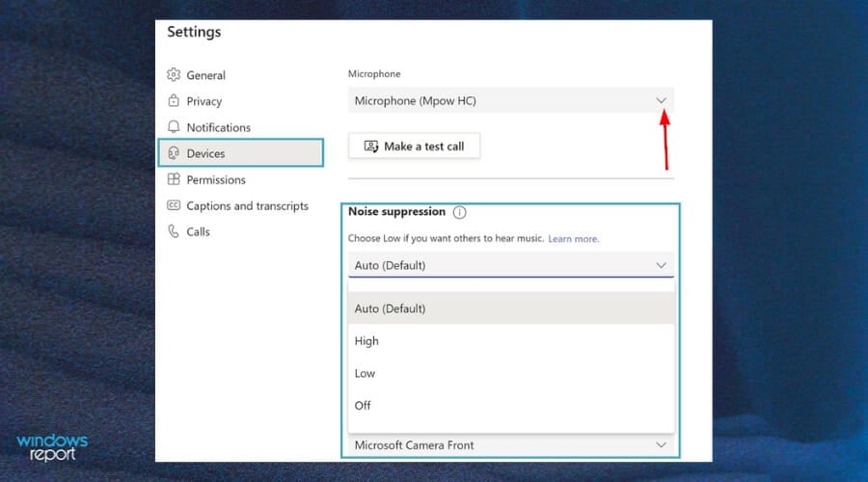Click the Noise suppression info icon
The image size is (868, 482).
click(459, 212)
